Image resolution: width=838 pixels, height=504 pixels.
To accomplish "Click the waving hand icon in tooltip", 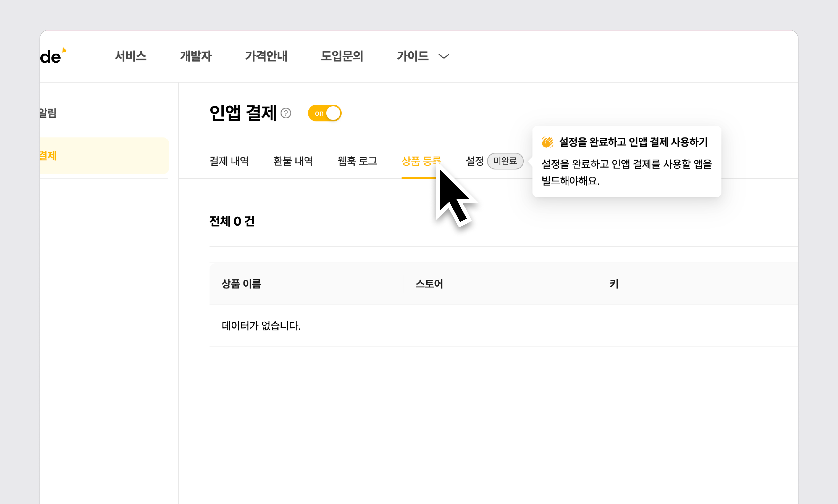I will [547, 142].
